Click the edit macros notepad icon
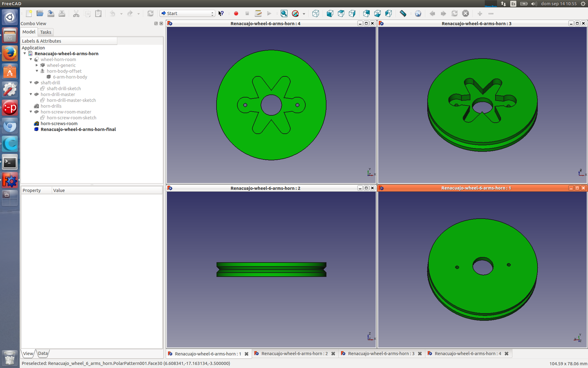Image resolution: width=588 pixels, height=368 pixels. coord(258,14)
